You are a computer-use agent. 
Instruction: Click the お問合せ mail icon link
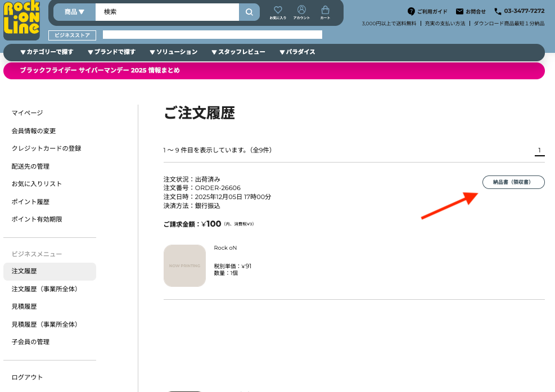coord(471,11)
